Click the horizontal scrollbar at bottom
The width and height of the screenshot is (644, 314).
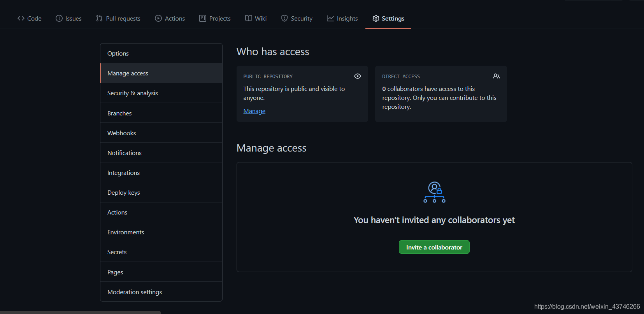point(80,312)
